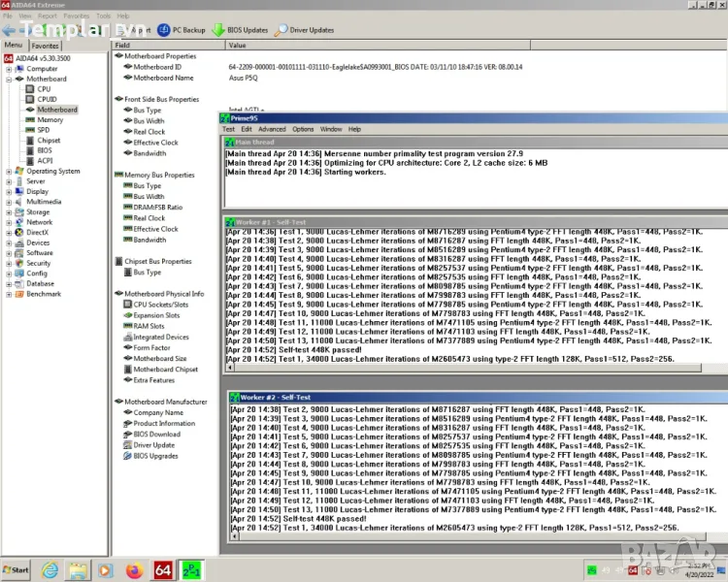Image resolution: width=728 pixels, height=582 pixels.
Task: Click the Prime95 taskbar icon
Action: point(192,569)
